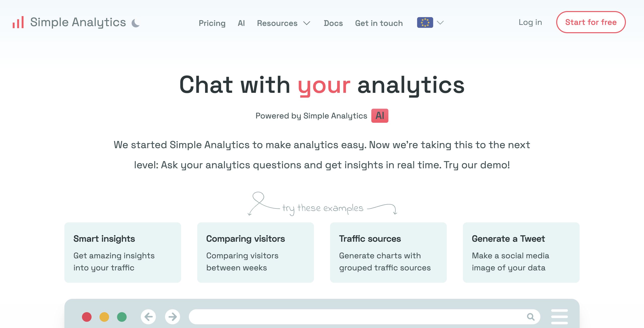Viewport: 644px width, 328px height.
Task: Select the Smart insights example card
Action: [123, 252]
